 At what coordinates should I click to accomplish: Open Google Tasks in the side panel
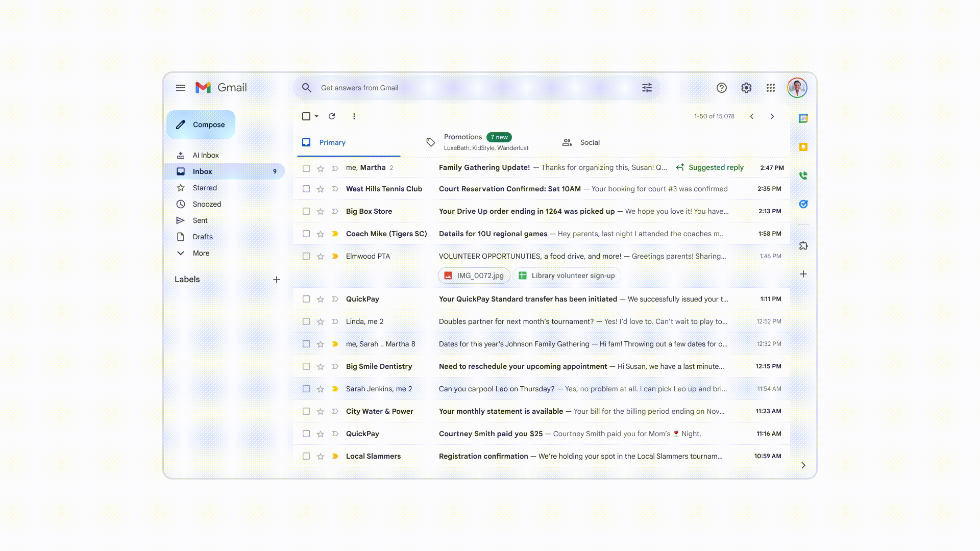pos(803,204)
